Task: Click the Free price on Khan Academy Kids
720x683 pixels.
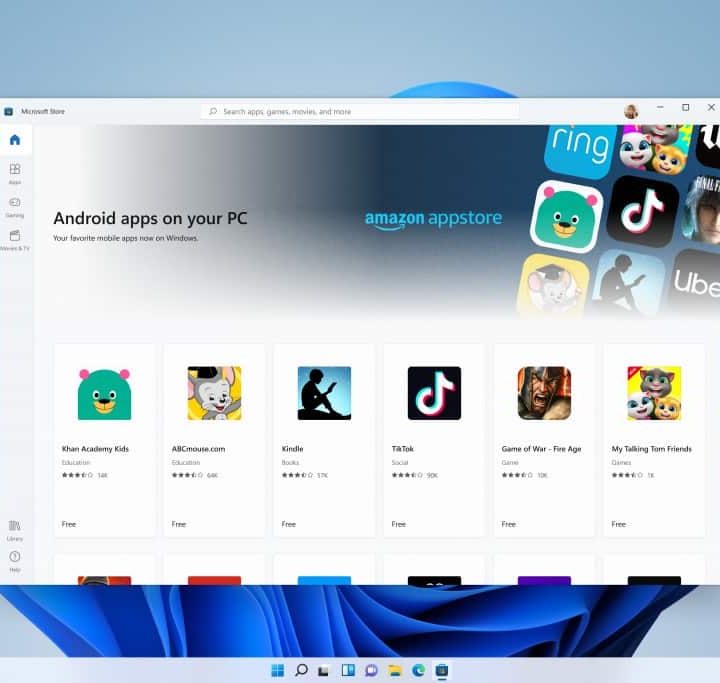Action: click(68, 524)
